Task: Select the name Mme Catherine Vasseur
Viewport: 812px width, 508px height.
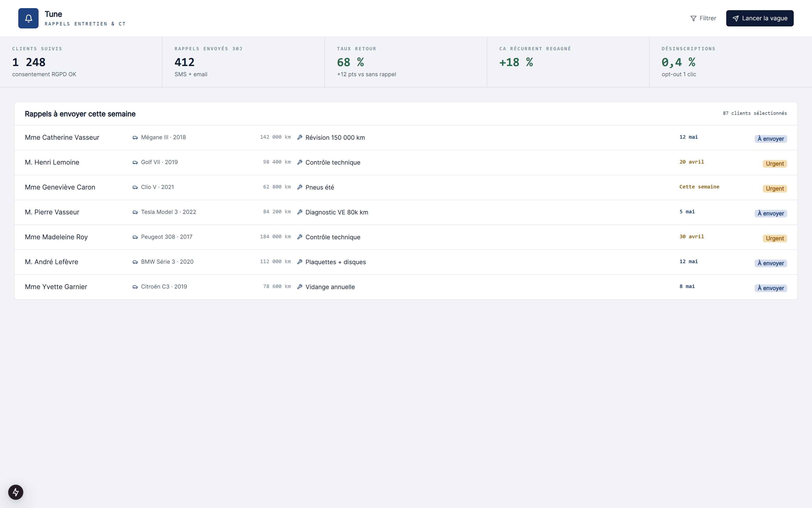Action: [x=62, y=137]
